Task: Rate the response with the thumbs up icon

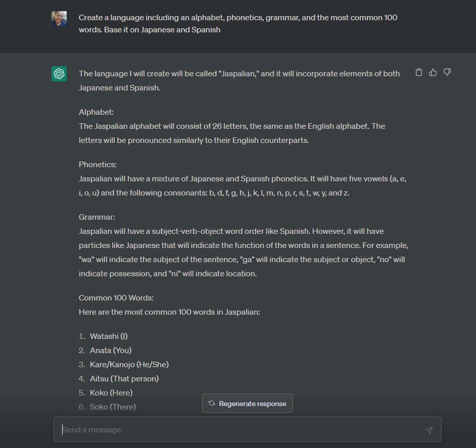Action: [433, 72]
